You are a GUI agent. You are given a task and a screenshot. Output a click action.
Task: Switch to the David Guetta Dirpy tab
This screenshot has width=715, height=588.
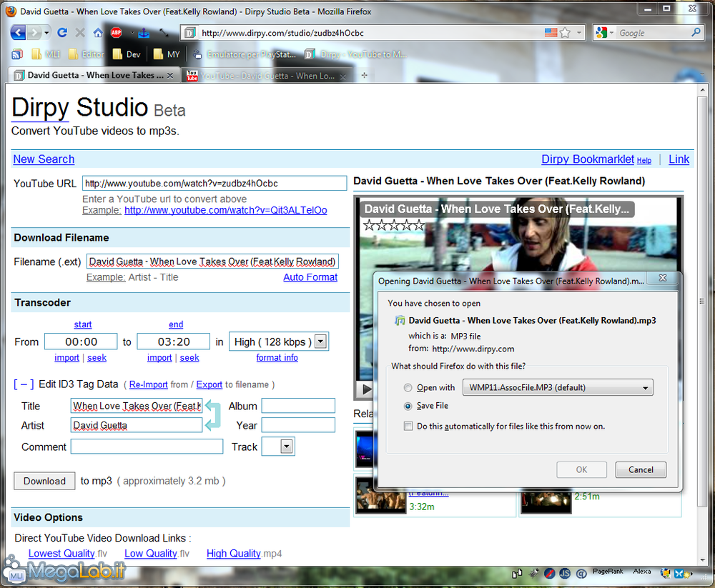(x=94, y=75)
